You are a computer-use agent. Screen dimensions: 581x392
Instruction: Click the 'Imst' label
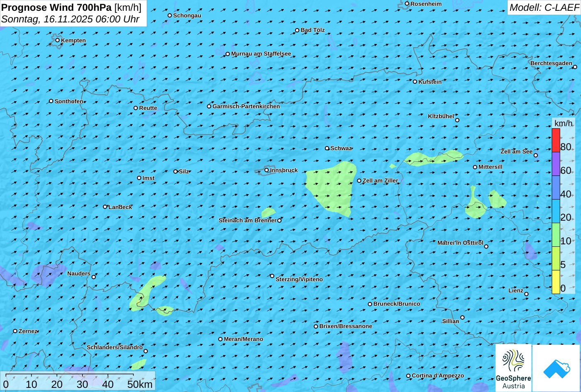149,178
